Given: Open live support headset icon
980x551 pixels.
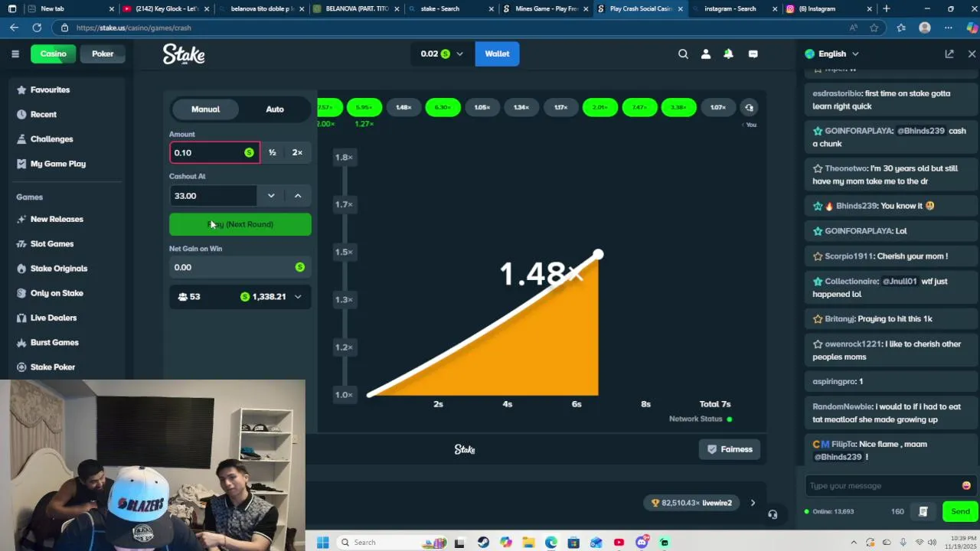Looking at the screenshot, I should click(773, 514).
